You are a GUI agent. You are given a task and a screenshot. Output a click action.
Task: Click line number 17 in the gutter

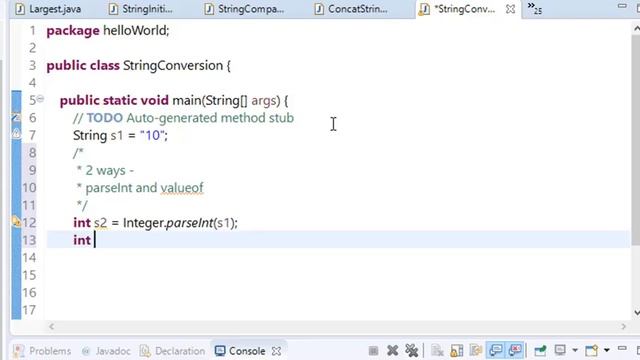29,310
